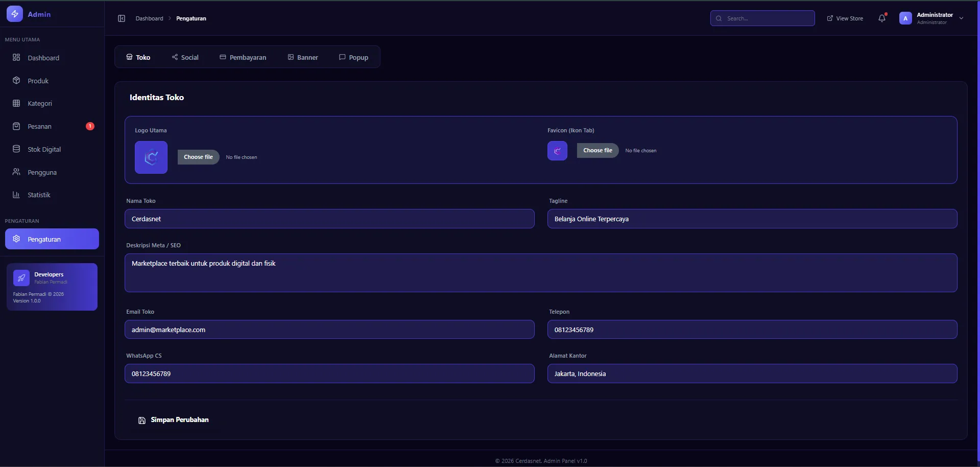980x467 pixels.
Task: Open the View Store link
Action: pyautogui.click(x=845, y=18)
